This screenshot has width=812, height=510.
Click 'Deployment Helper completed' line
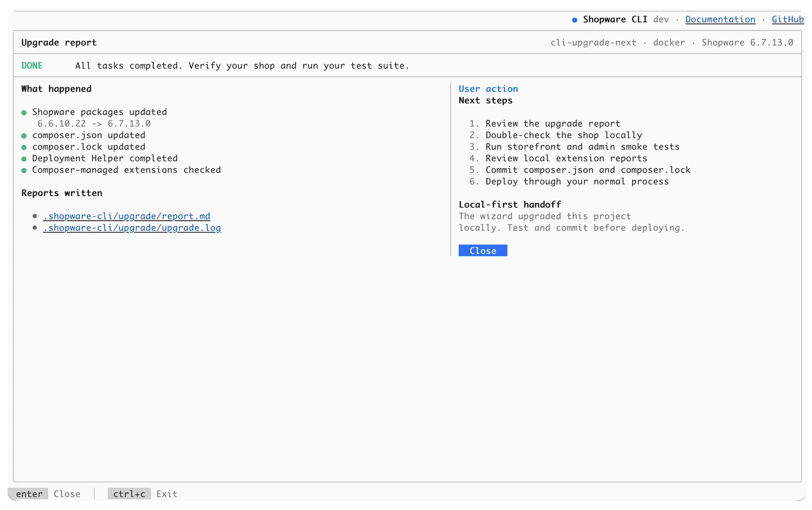coord(105,159)
